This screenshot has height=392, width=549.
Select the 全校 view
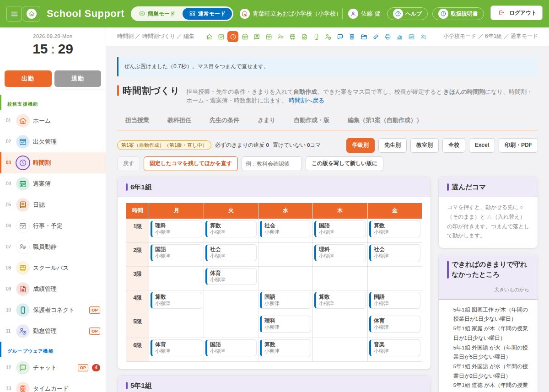(x=454, y=145)
